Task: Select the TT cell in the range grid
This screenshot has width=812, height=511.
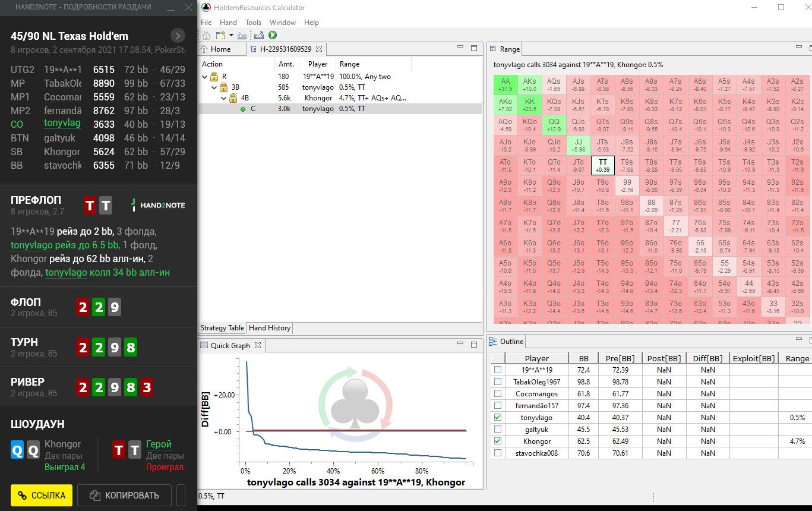Action: pos(603,166)
